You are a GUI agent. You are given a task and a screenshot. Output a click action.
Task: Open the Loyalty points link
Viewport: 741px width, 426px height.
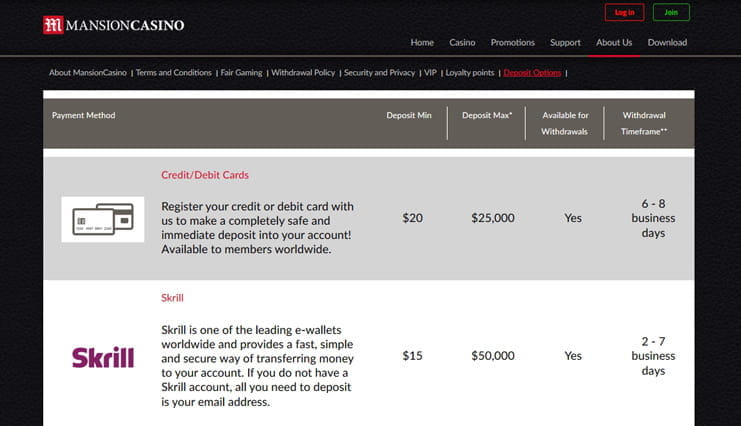[x=470, y=73]
